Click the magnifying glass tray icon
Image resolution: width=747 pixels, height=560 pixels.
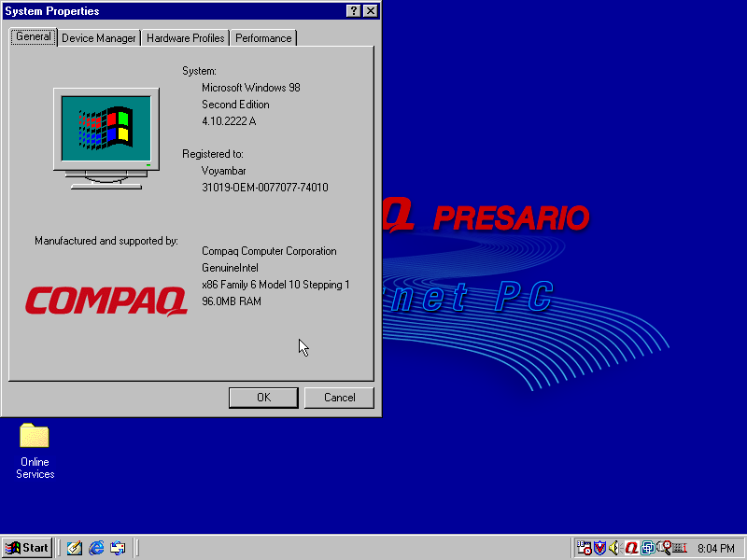coord(664,548)
